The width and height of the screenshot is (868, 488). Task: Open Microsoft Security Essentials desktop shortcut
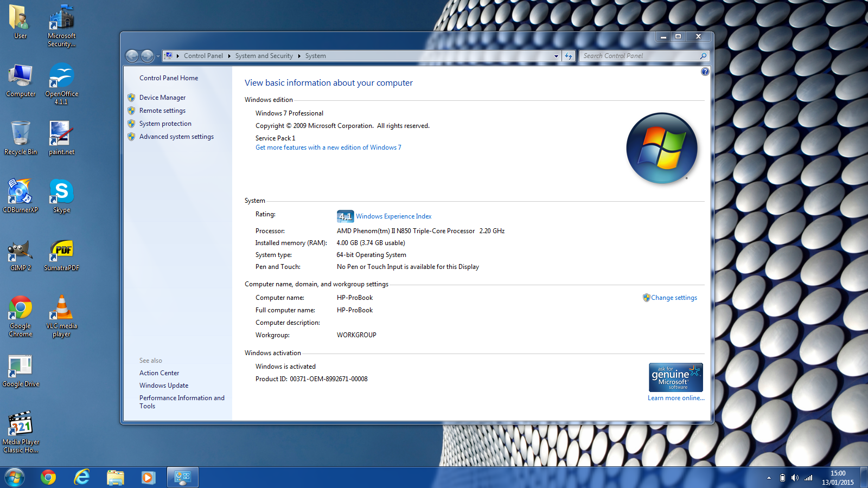pos(61,25)
